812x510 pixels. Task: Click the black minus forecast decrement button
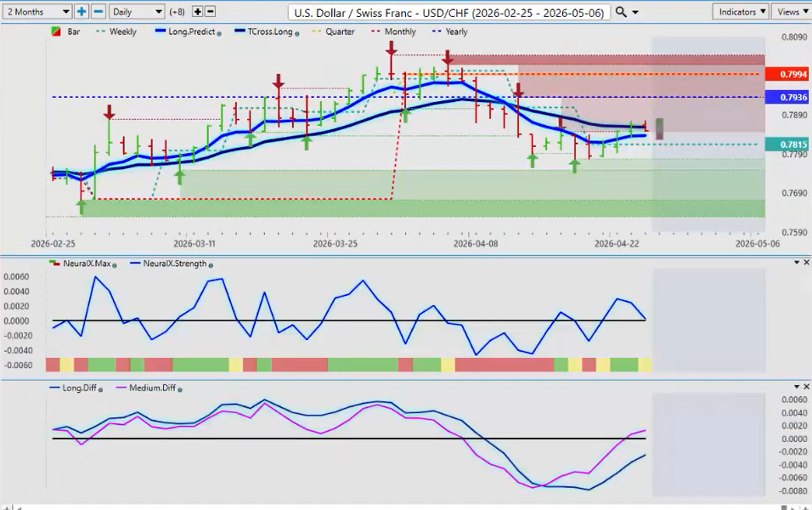[x=211, y=12]
